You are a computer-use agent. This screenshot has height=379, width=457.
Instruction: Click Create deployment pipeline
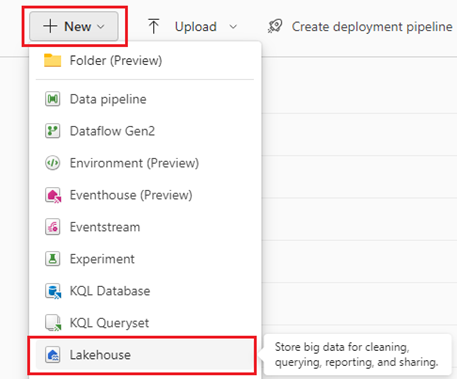(x=372, y=27)
